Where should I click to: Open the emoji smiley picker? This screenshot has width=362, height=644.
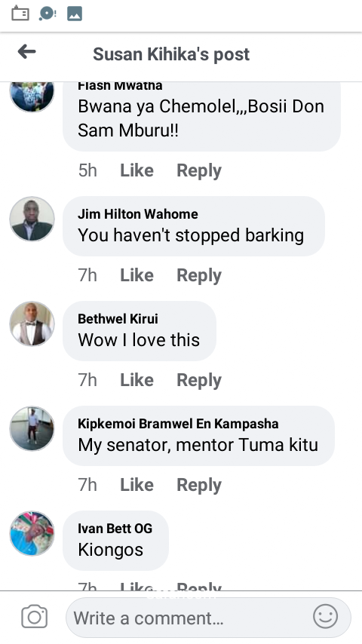coord(326,616)
